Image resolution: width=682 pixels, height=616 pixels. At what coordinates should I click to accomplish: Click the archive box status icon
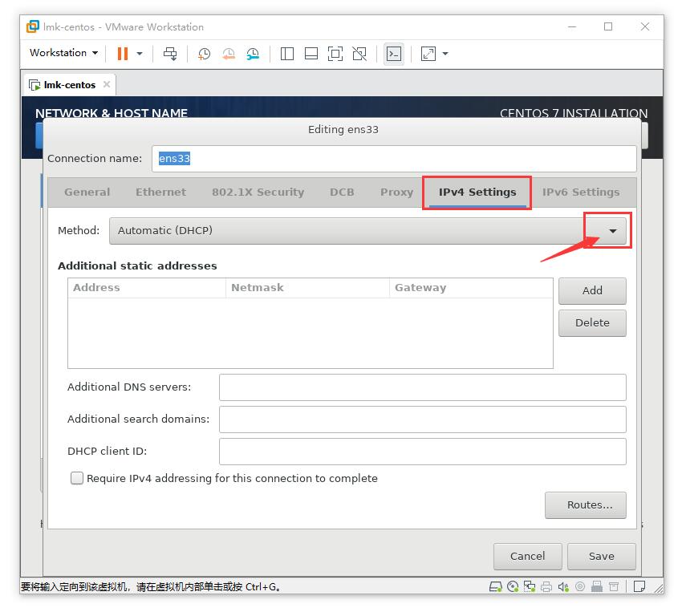click(614, 587)
